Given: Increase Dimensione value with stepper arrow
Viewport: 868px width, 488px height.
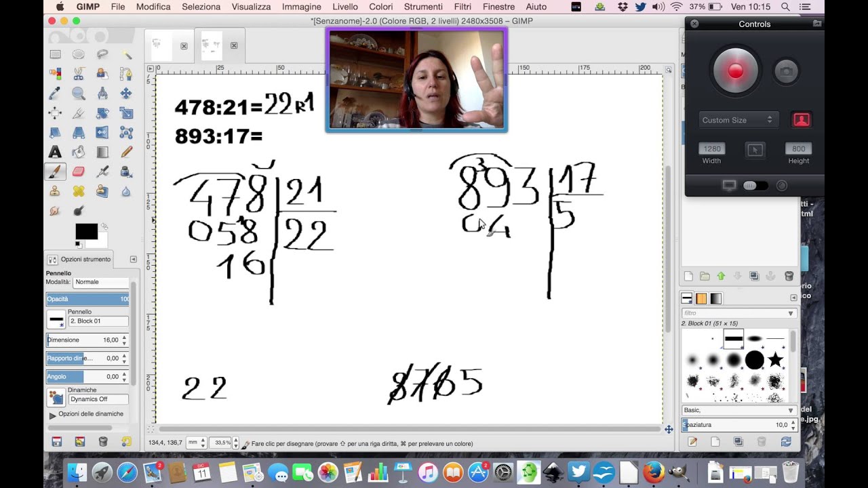Looking at the screenshot, I should click(x=124, y=338).
